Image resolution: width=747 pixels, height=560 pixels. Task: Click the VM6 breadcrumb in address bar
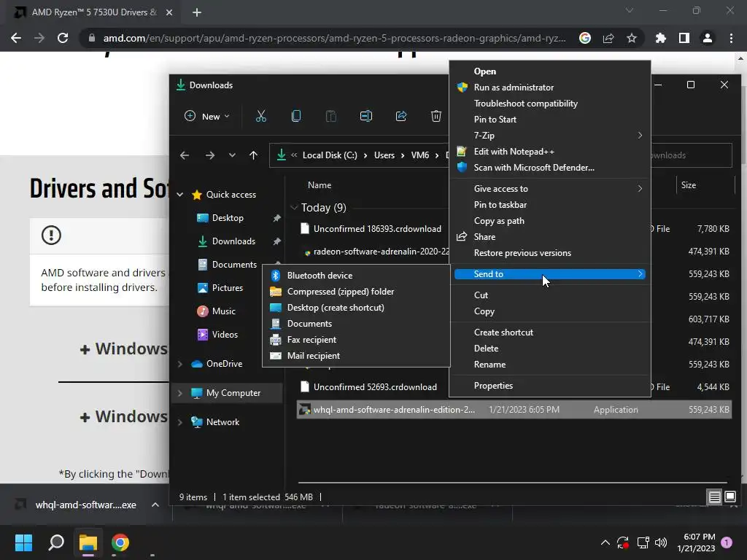click(x=419, y=155)
